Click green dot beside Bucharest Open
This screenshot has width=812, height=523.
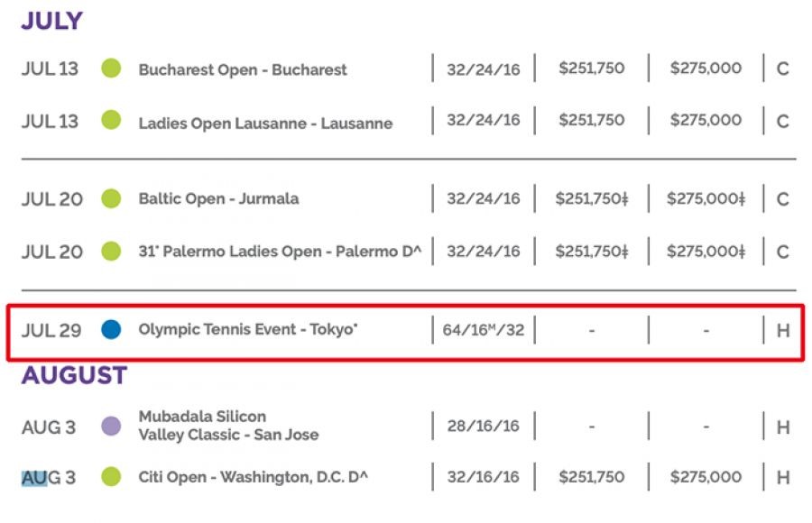click(111, 69)
